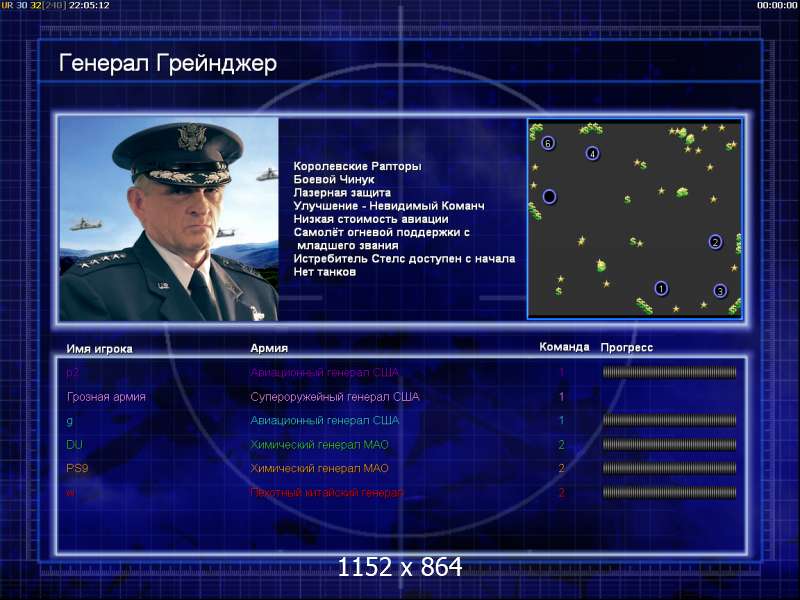Click 'Пехотный китайский генерал' army cell
The width and height of the screenshot is (800, 600).
pyautogui.click(x=327, y=492)
